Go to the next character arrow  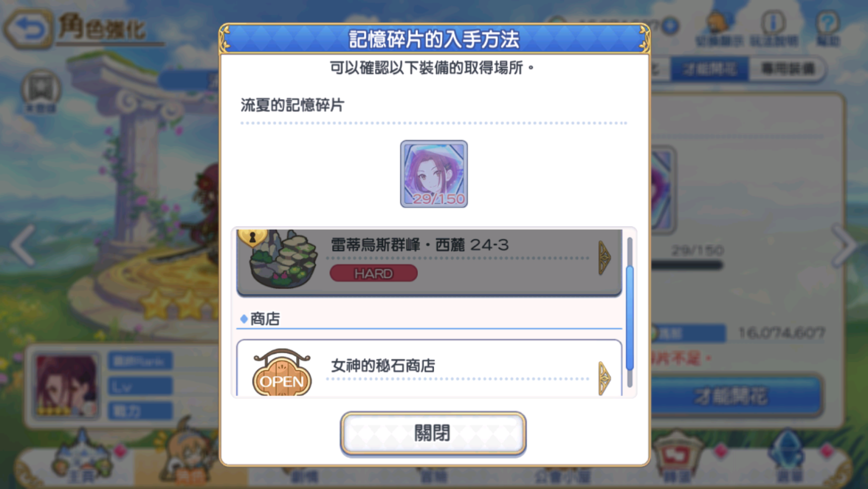[844, 244]
